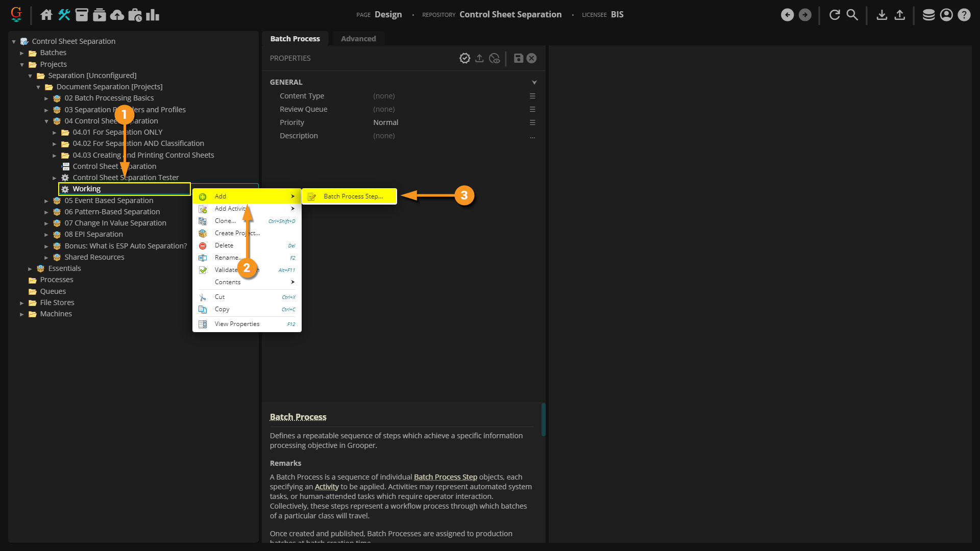Viewport: 980px width, 551px height.
Task: Open Priority property menu
Action: click(532, 122)
